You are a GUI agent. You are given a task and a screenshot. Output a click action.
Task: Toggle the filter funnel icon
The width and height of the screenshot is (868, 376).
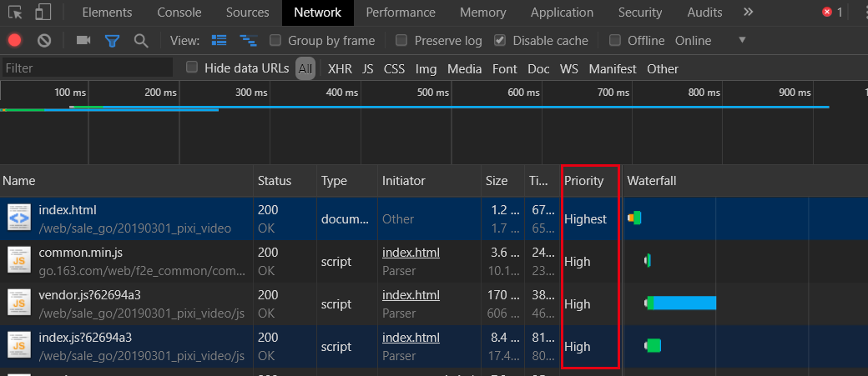(x=113, y=40)
